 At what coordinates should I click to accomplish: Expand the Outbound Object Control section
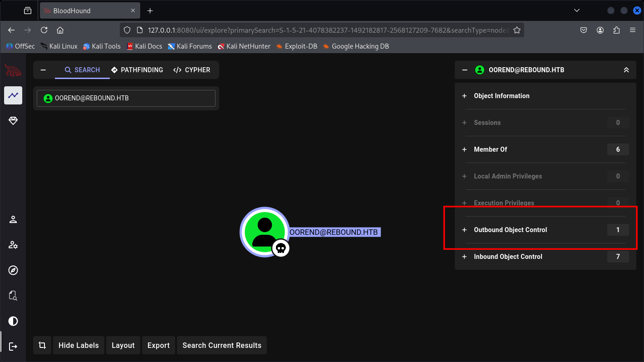click(x=510, y=230)
